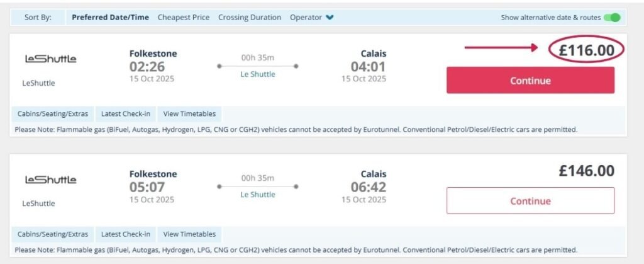This screenshot has height=264, width=644.
Task: Click the Le Shuttle link in second result
Action: coord(258,195)
